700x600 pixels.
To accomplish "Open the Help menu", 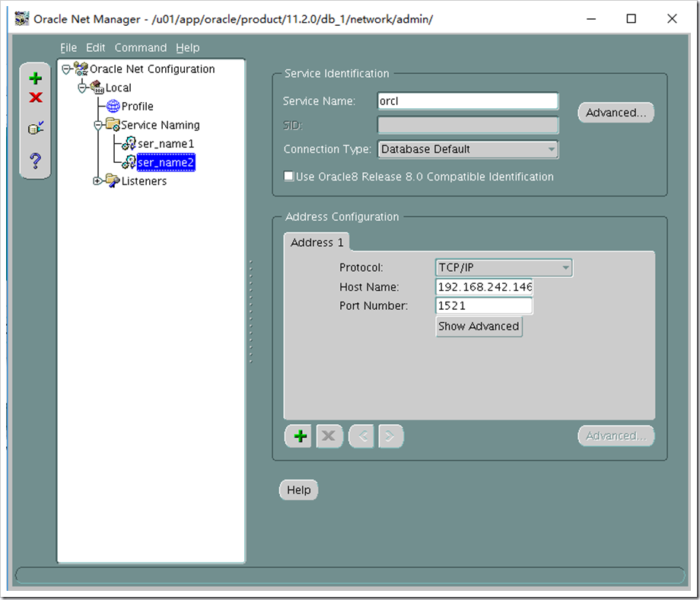I will (187, 48).
